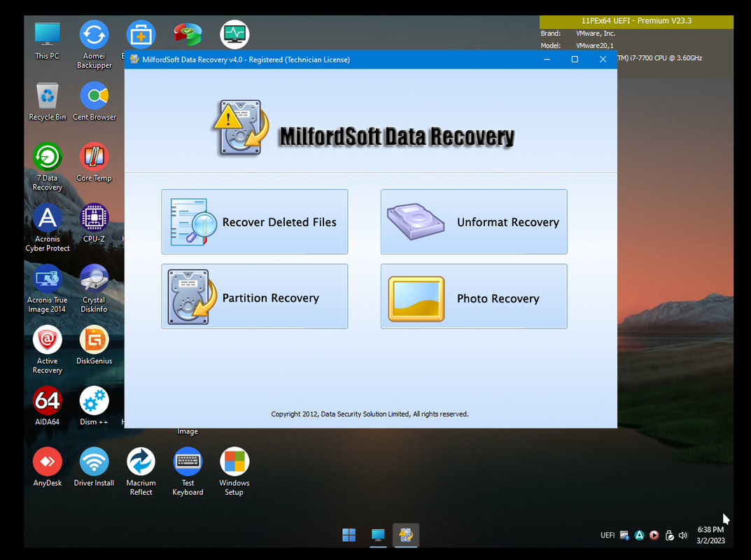The width and height of the screenshot is (751, 560).
Task: Open Macrium Reflect icon
Action: tap(141, 472)
